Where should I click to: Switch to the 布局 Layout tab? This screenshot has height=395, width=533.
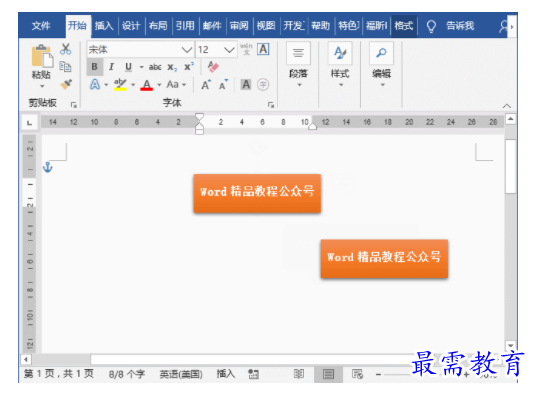pyautogui.click(x=158, y=25)
